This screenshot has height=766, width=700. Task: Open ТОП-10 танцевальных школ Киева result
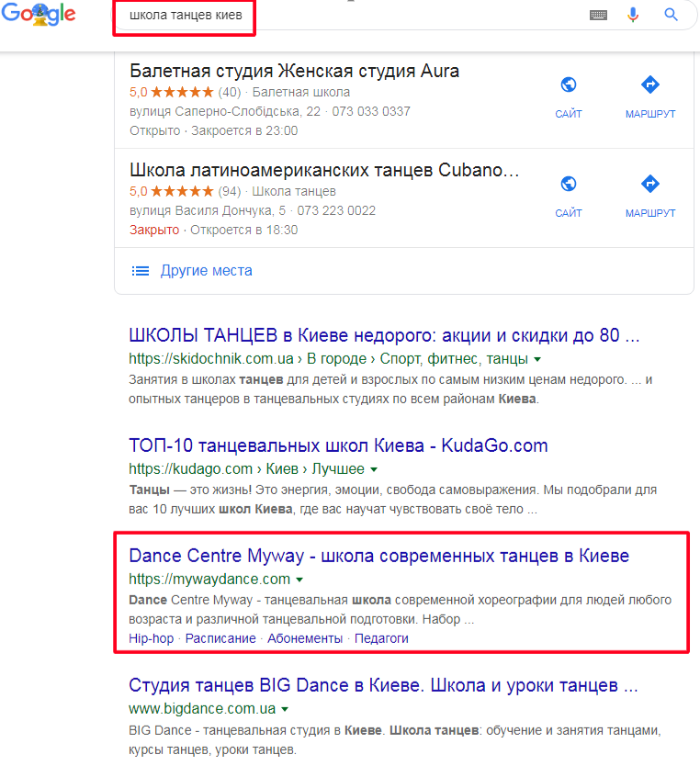click(x=338, y=445)
